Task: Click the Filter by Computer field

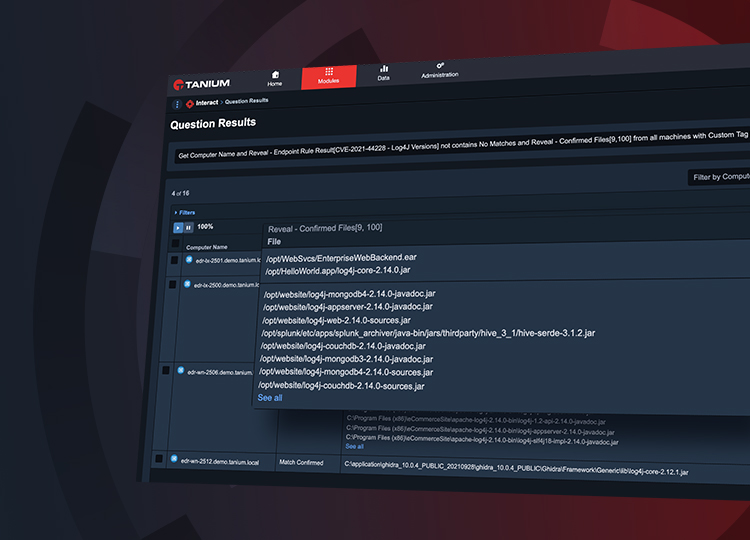Action: (719, 176)
